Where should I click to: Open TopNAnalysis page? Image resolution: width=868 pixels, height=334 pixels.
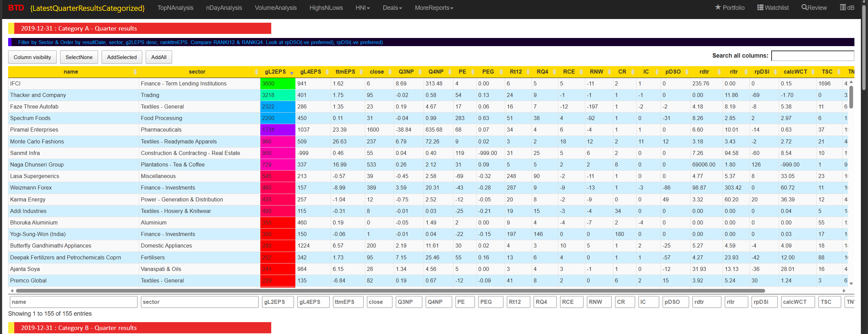(175, 7)
